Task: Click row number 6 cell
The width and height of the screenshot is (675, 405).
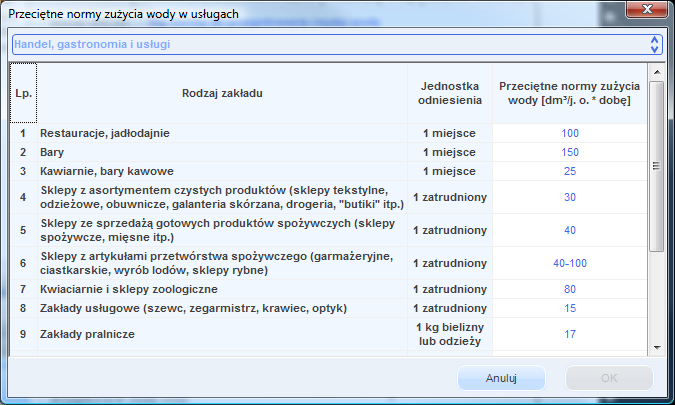Action: click(23, 263)
